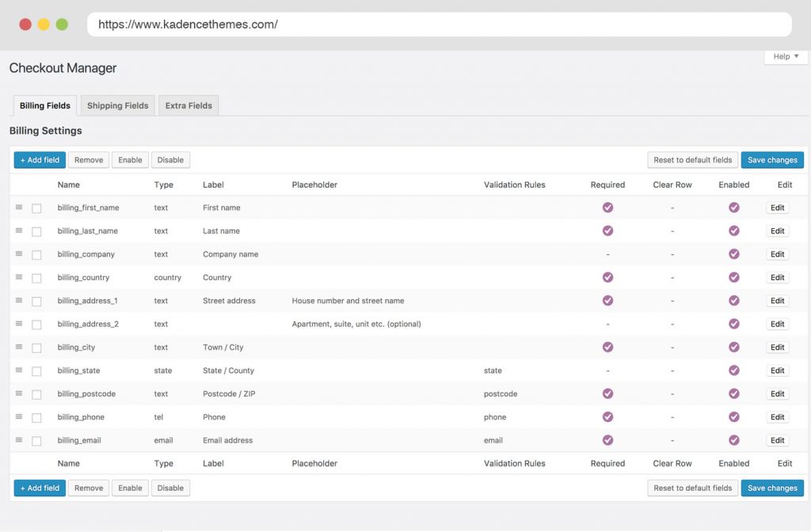The height and width of the screenshot is (532, 811).
Task: Grab the drag handle for billing_email
Action: coord(19,439)
